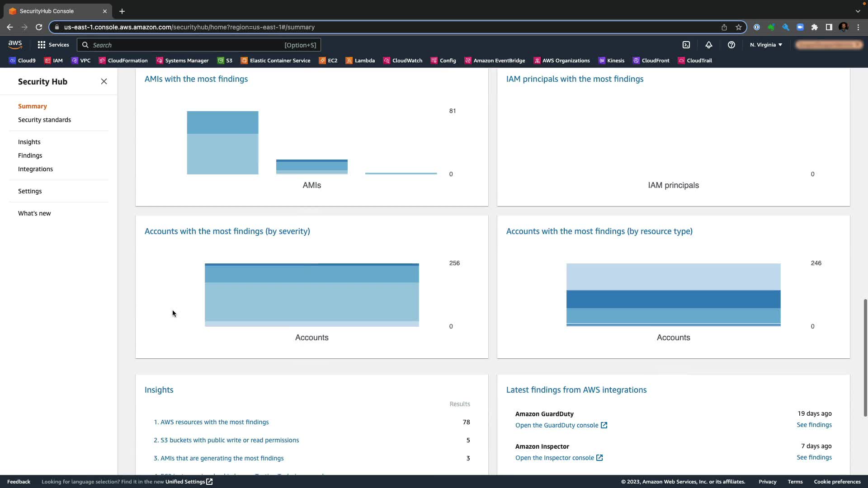
Task: Go to Security standards in sidebar
Action: tap(44, 120)
